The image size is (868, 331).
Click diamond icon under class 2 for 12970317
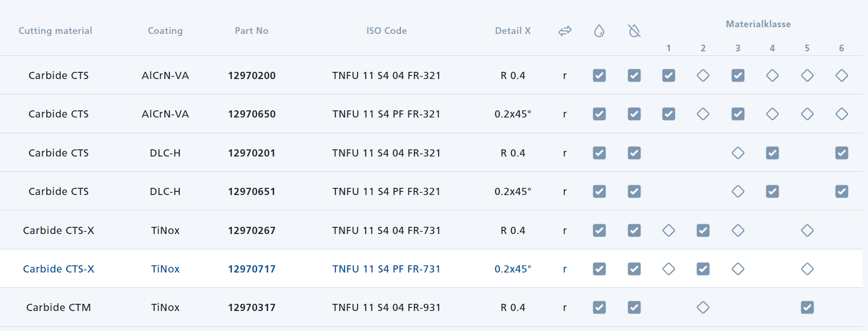703,307
